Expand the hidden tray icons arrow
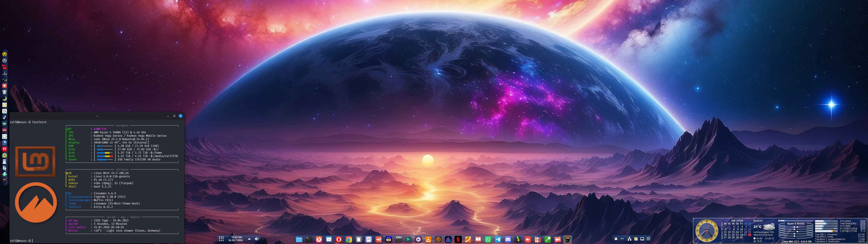 point(249,239)
